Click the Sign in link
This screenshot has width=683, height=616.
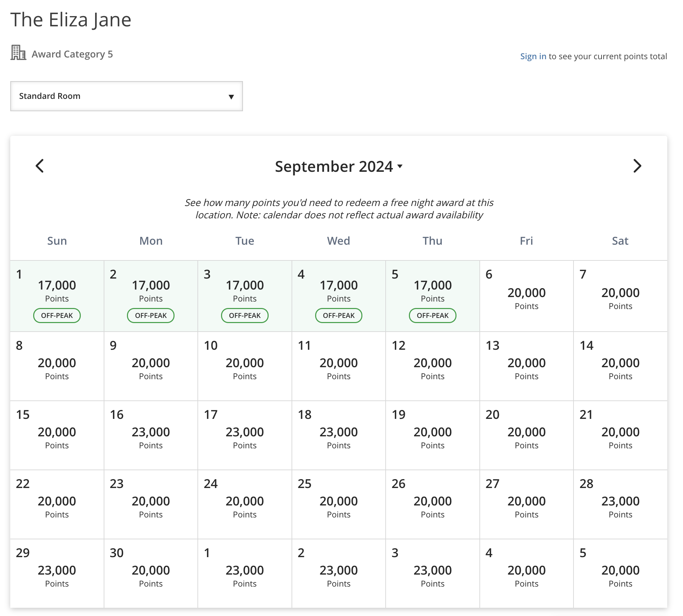coord(533,56)
